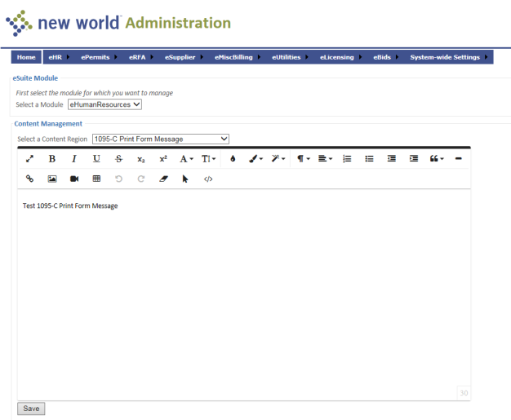Screen dimensions: 511x420
Task: Toggle underline formatting
Action: 96,159
